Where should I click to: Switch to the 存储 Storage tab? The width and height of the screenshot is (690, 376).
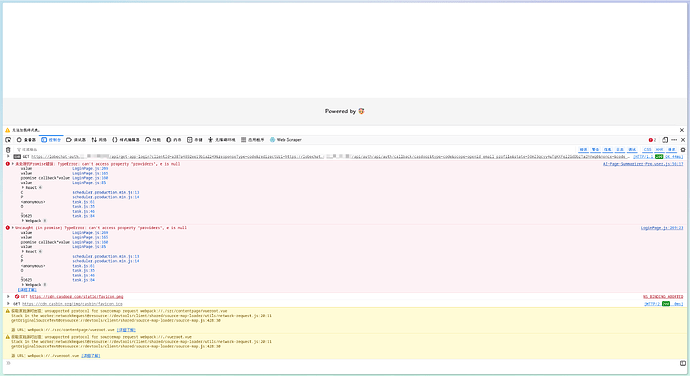coord(195,140)
